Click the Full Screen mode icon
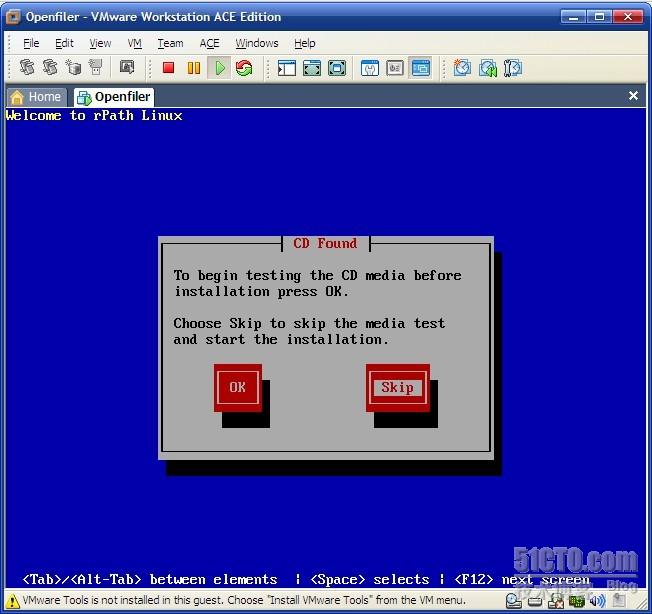652x614 pixels. point(337,68)
